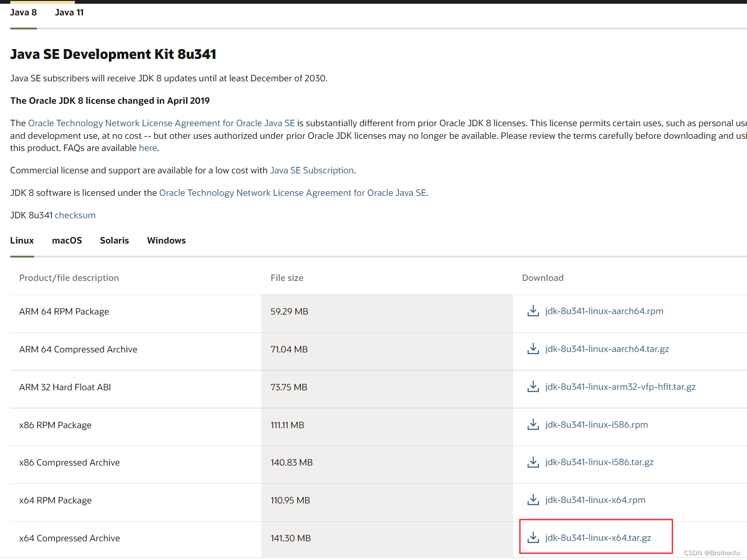Download jdk-8u341-linux-arm32-vfp-hflt.tar.gz link
The width and height of the screenshot is (747, 560).
[x=620, y=387]
